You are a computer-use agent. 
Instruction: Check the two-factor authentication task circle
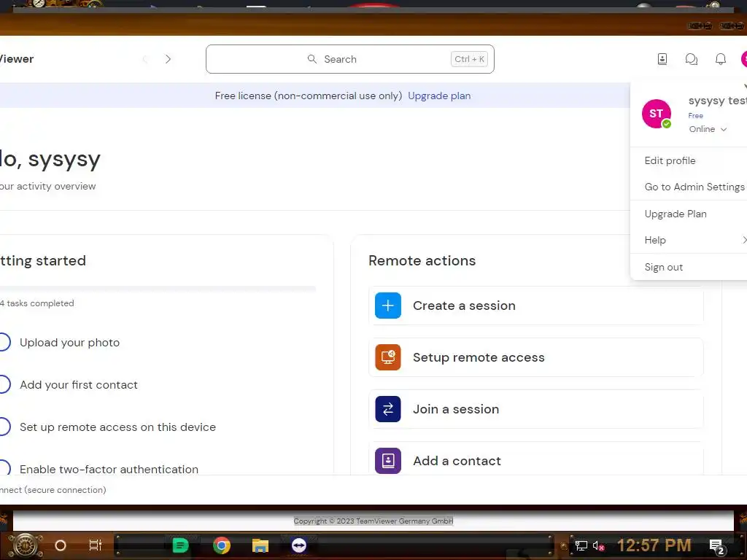click(4, 467)
